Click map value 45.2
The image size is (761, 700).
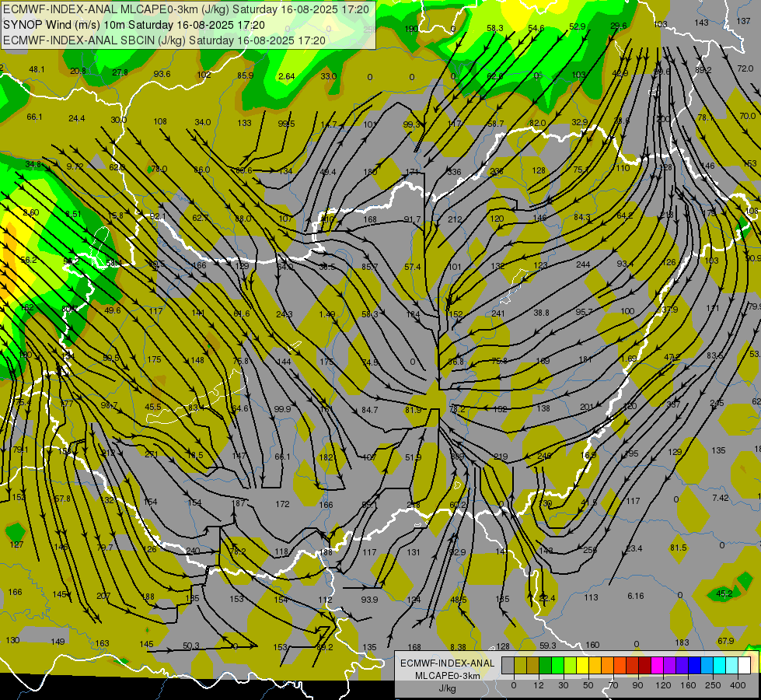tap(724, 593)
